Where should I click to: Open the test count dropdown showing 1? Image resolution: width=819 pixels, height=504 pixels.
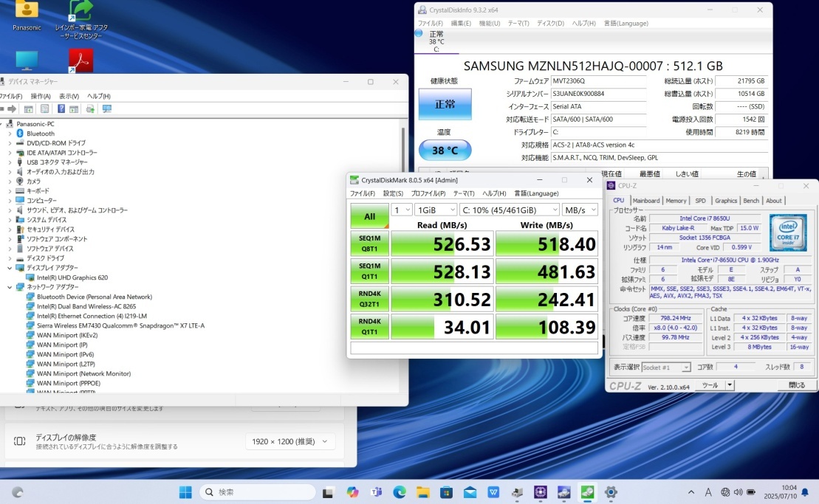pyautogui.click(x=401, y=210)
